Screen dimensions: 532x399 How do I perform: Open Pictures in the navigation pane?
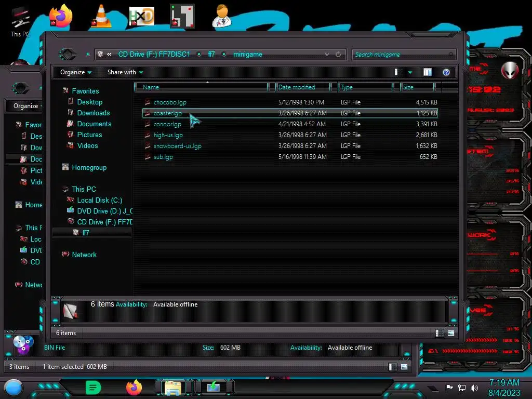(89, 135)
